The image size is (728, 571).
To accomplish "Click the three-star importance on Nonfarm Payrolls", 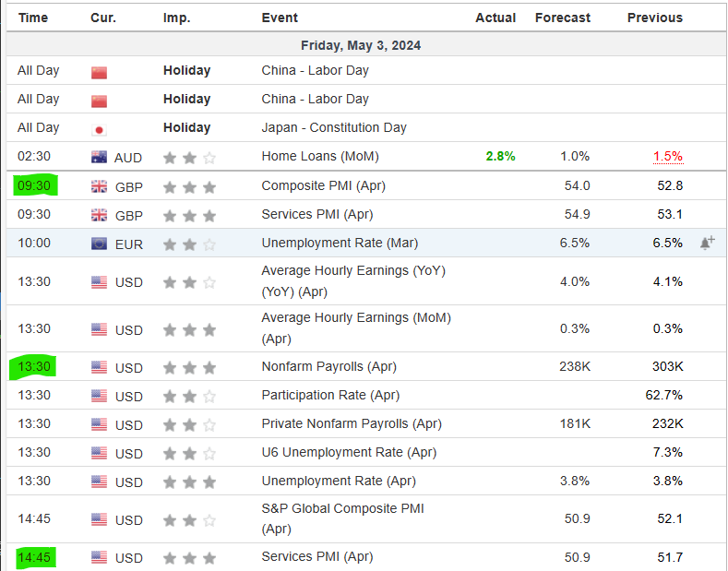I will click(x=189, y=367).
